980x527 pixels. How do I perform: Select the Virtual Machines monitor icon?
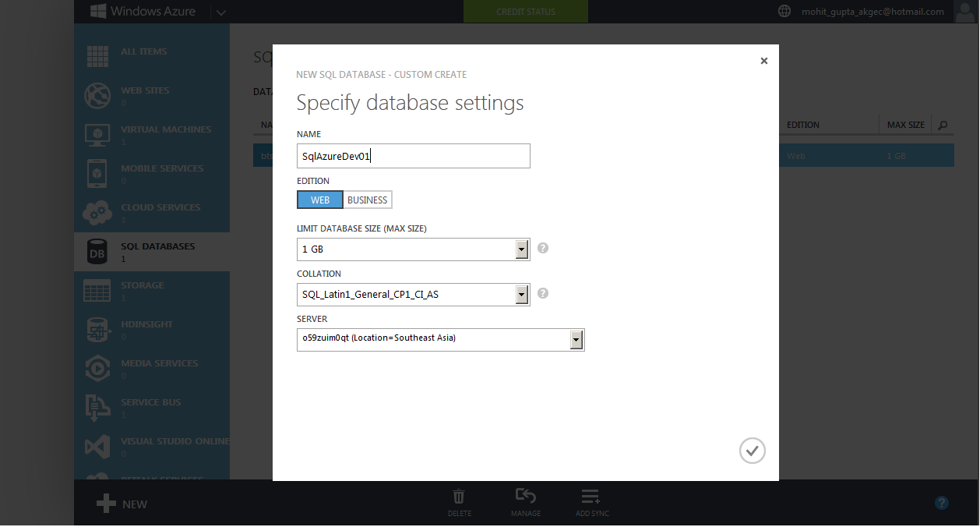click(97, 134)
